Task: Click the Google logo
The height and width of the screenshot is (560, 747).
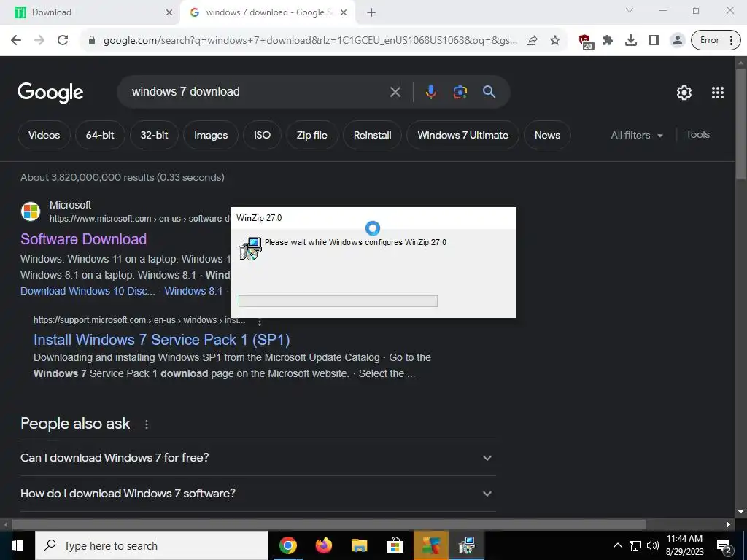Action: 50,93
